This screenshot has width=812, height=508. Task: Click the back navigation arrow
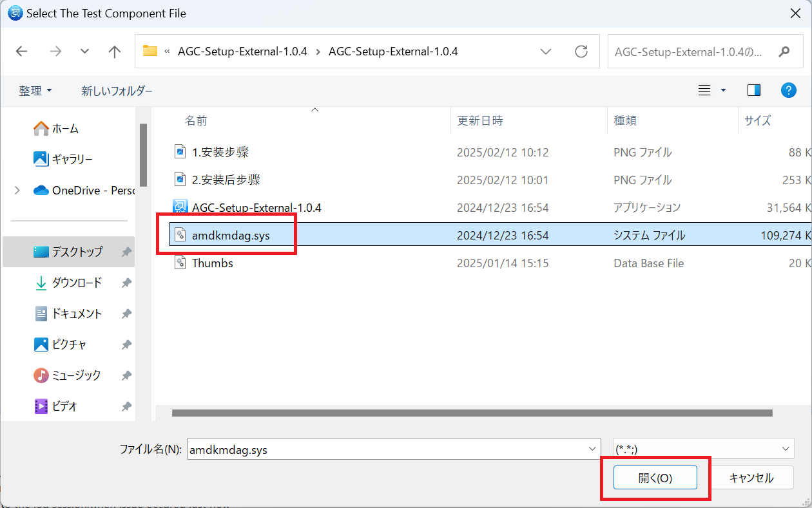pyautogui.click(x=21, y=52)
